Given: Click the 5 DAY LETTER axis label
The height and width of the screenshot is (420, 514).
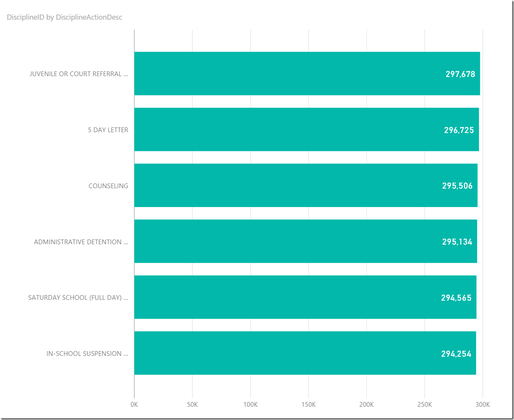Looking at the screenshot, I should coord(108,130).
